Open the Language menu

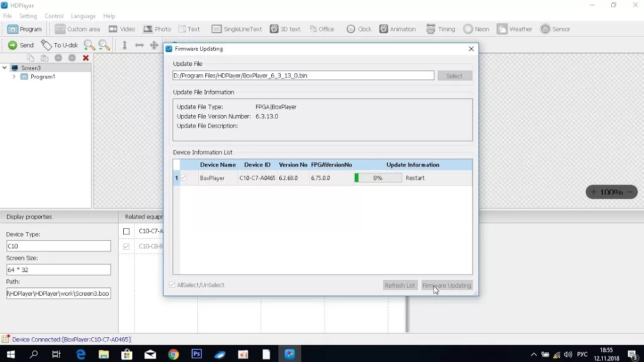pyautogui.click(x=83, y=16)
